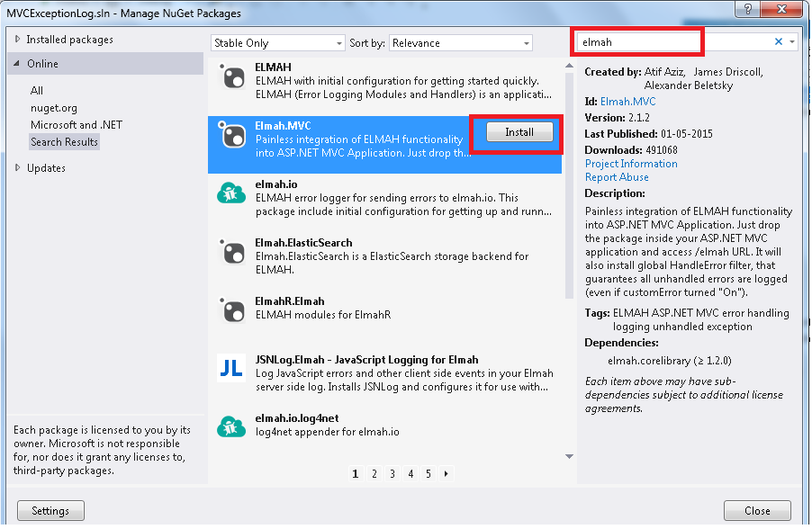Select the Search Results item
Screen dimensions: 812x529
click(64, 142)
